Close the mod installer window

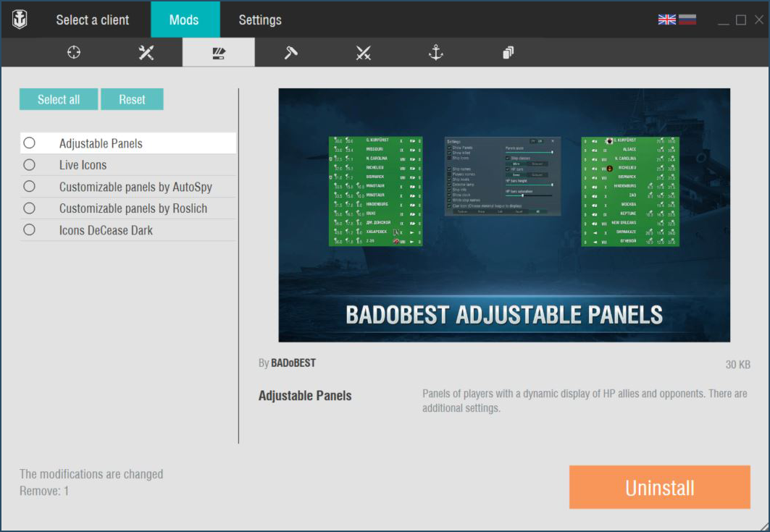tap(758, 20)
